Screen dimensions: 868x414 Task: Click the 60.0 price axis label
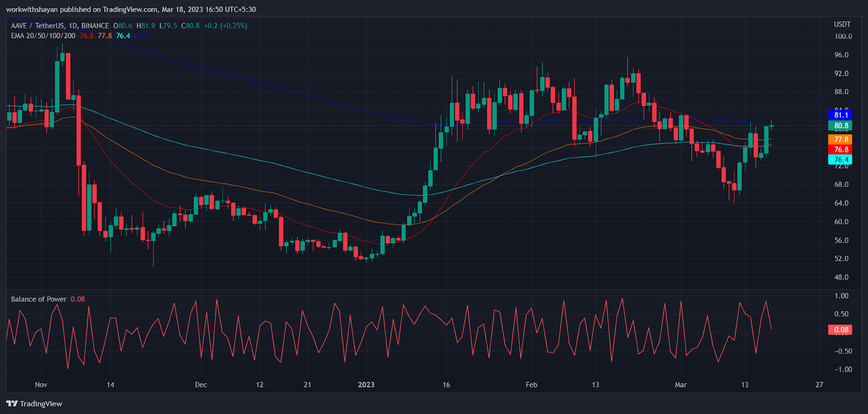(841, 222)
